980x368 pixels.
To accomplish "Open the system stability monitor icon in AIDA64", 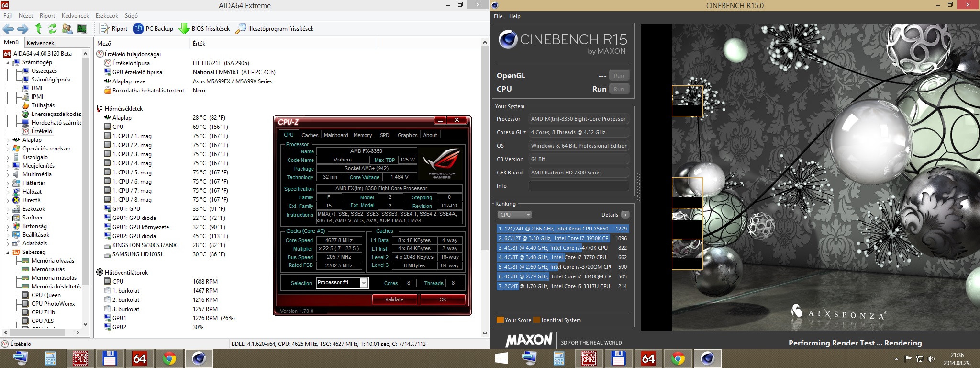I will point(82,29).
